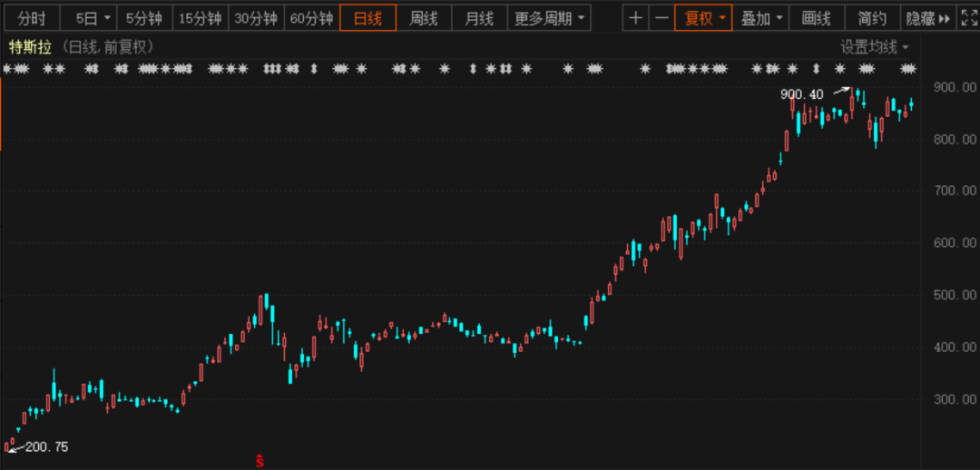Click the 画线 draw line button

click(x=817, y=18)
